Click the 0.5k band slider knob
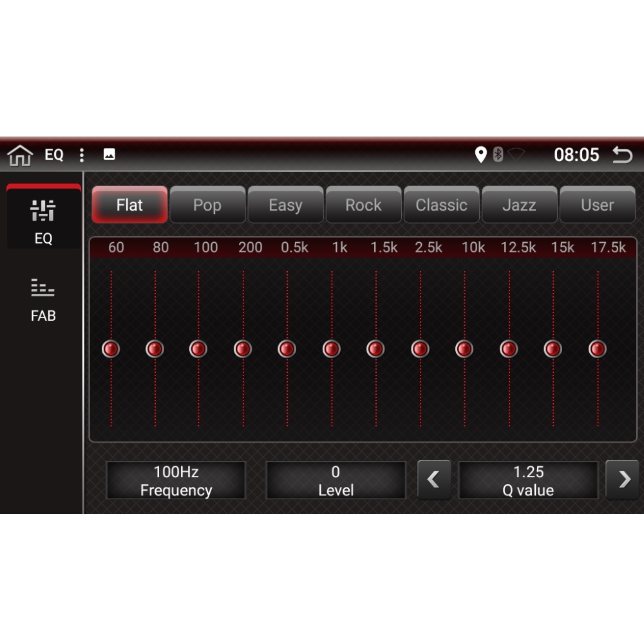The image size is (644, 644). click(287, 349)
